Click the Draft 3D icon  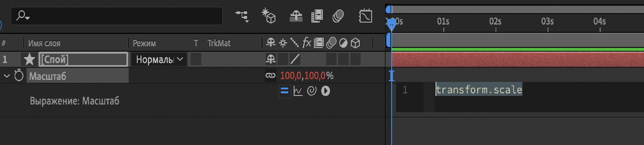point(269,16)
